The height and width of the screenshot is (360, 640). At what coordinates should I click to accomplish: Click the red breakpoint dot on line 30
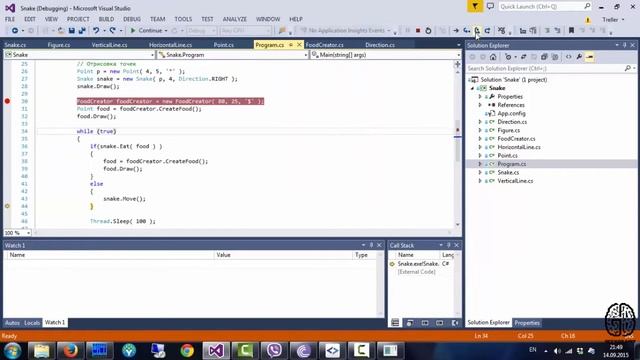coord(7,101)
